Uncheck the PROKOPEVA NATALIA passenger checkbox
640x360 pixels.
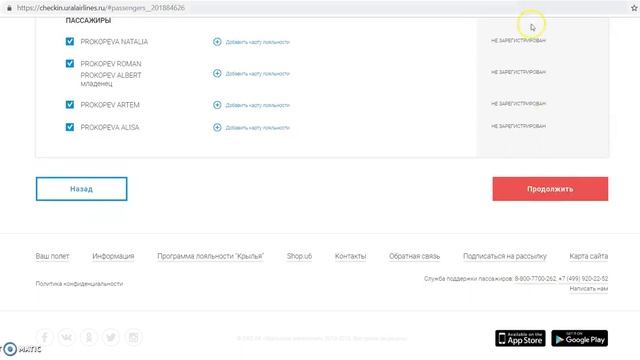[70, 41]
